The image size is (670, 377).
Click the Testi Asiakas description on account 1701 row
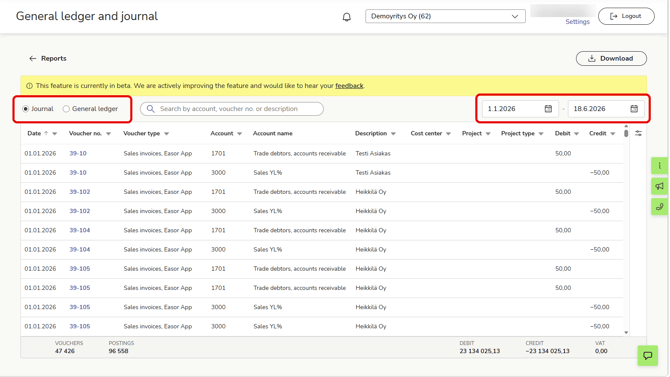[373, 153]
